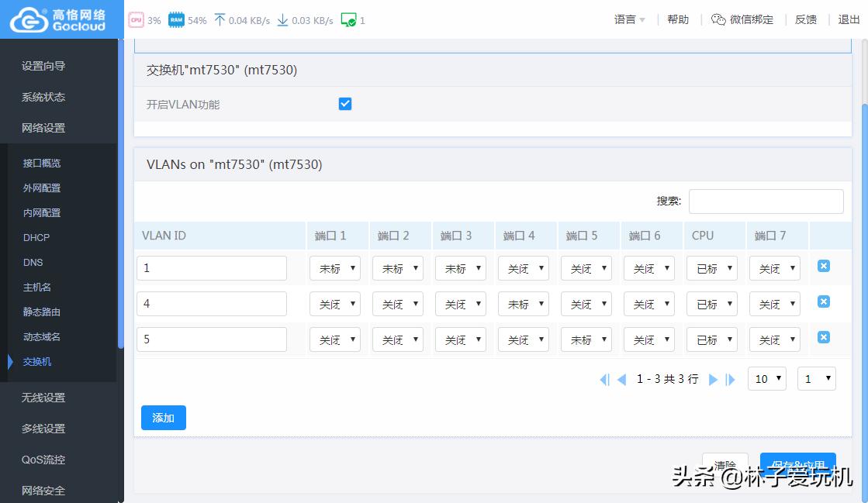The height and width of the screenshot is (503, 868).
Task: Open 无线设置 in the sidebar
Action: pos(43,398)
